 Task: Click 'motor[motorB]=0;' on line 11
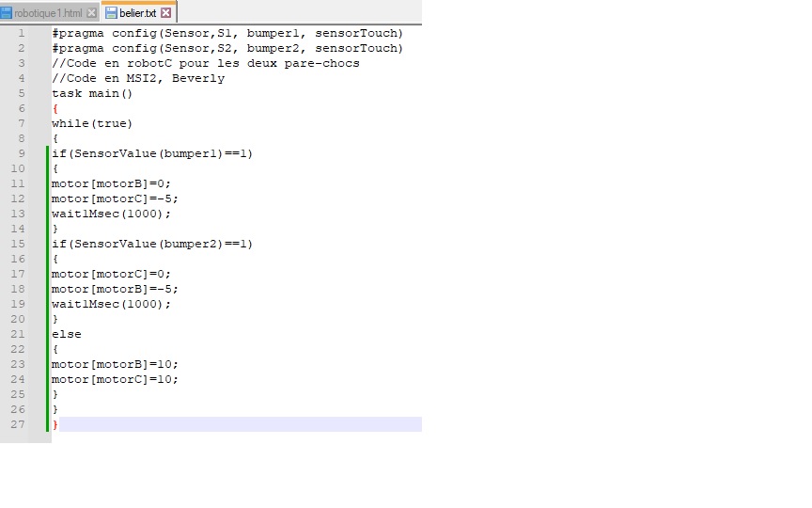pyautogui.click(x=111, y=183)
